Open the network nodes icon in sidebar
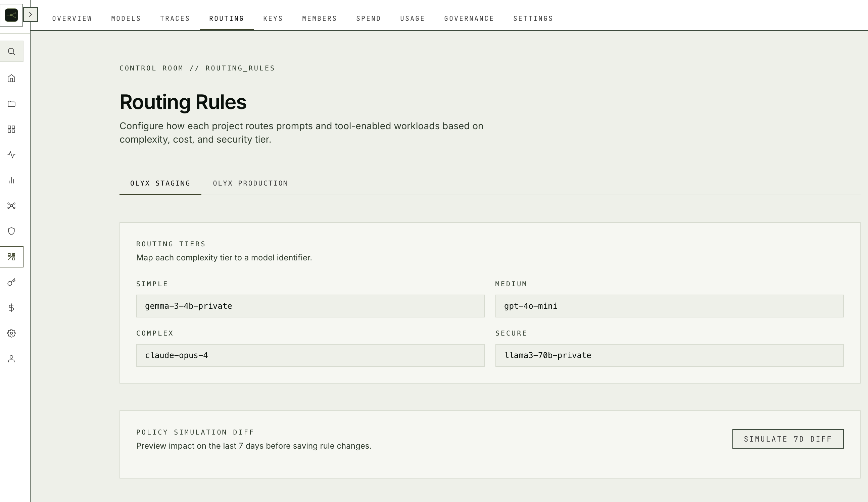868x502 pixels. (11, 206)
